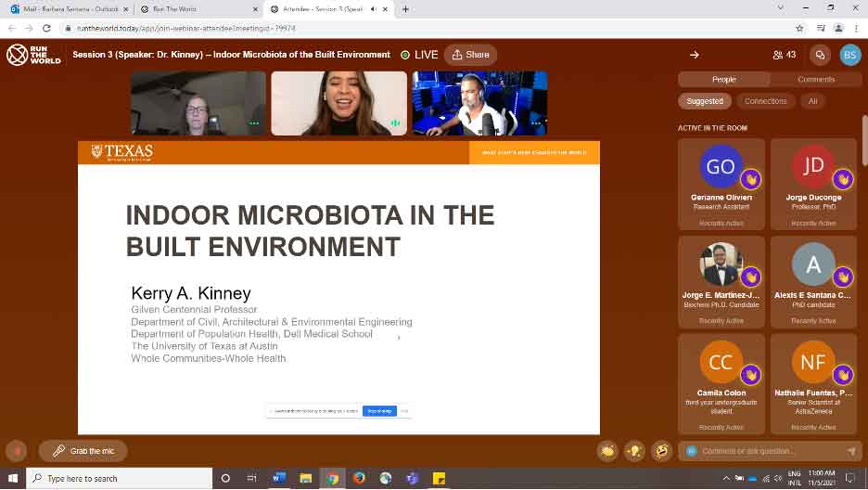Expand the attendee count list showing 43
The height and width of the screenshot is (490, 868).
click(x=784, y=55)
